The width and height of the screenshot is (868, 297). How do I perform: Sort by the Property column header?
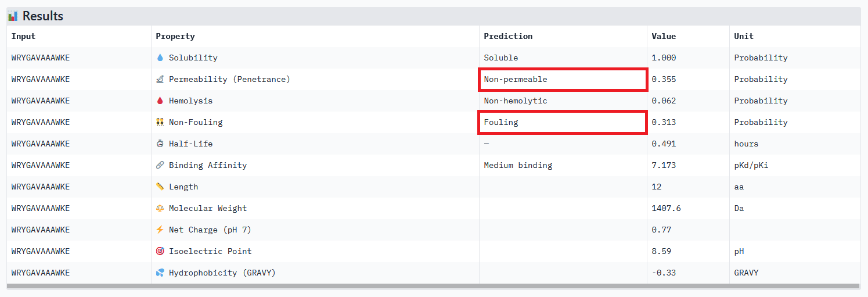[175, 36]
